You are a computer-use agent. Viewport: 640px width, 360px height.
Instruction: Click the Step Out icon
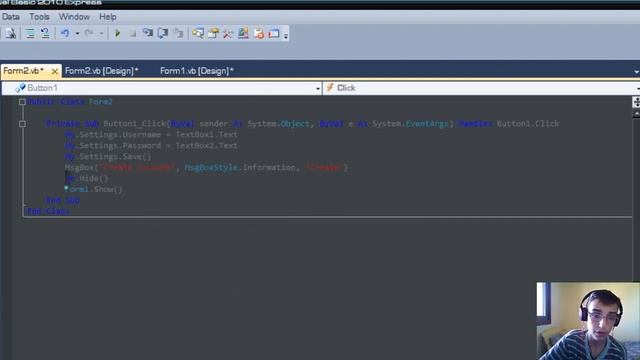(x=178, y=33)
